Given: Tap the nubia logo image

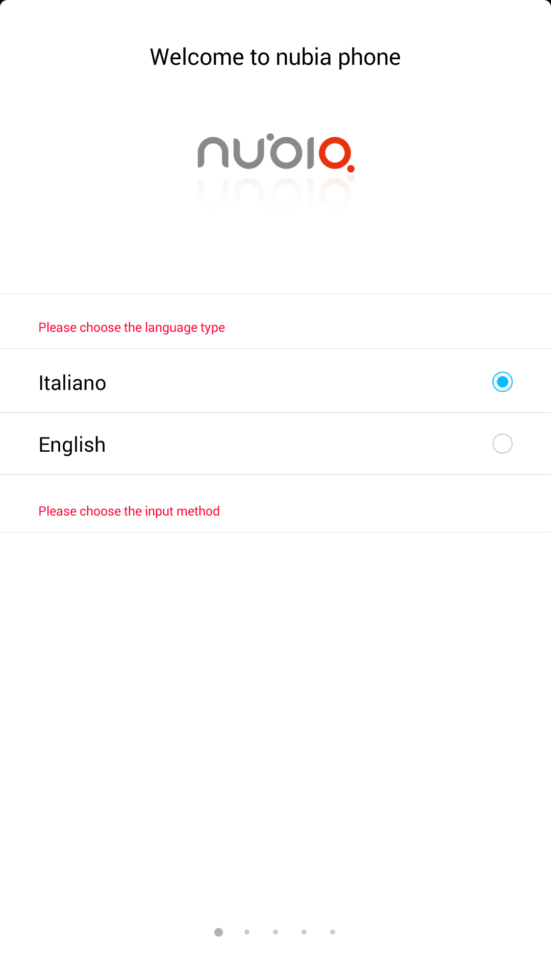Looking at the screenshot, I should pos(276,152).
